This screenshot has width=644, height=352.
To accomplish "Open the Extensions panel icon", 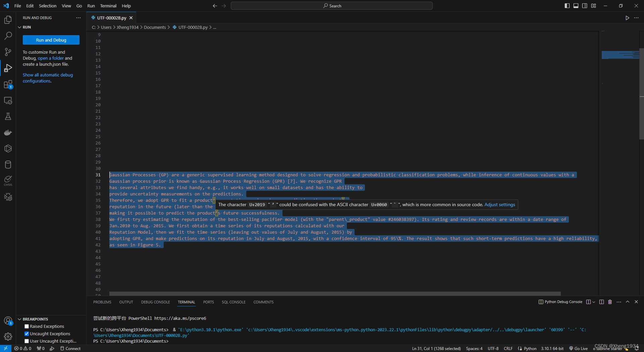I will [x=8, y=84].
